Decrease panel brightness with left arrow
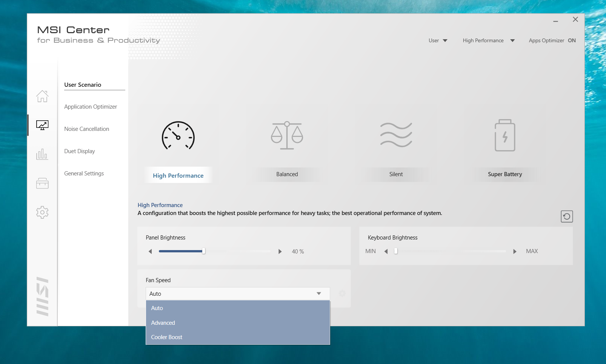 pyautogui.click(x=150, y=252)
